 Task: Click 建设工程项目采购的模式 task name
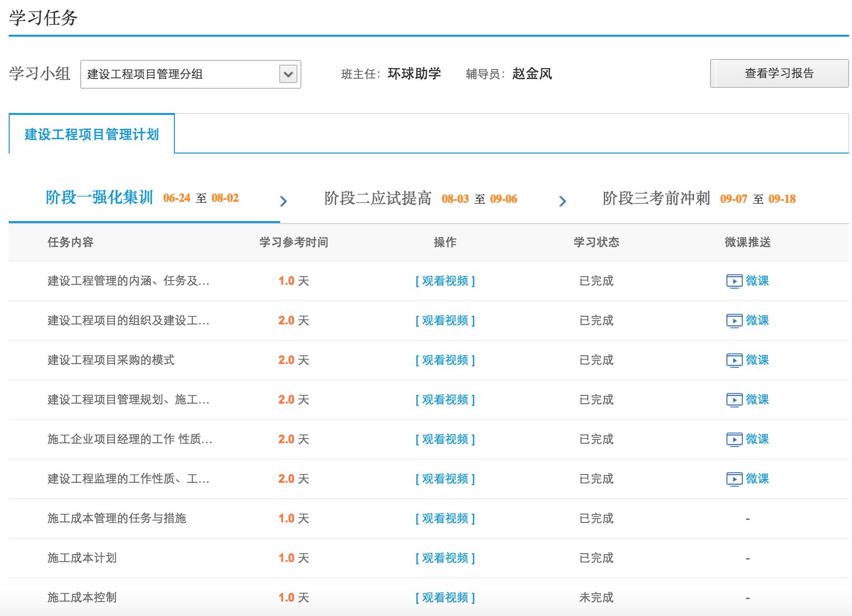click(x=111, y=360)
